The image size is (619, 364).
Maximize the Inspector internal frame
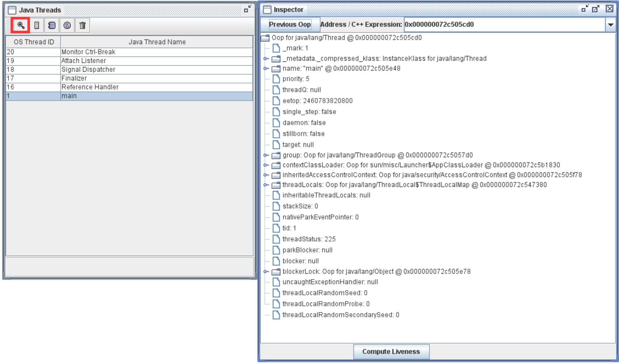click(596, 9)
